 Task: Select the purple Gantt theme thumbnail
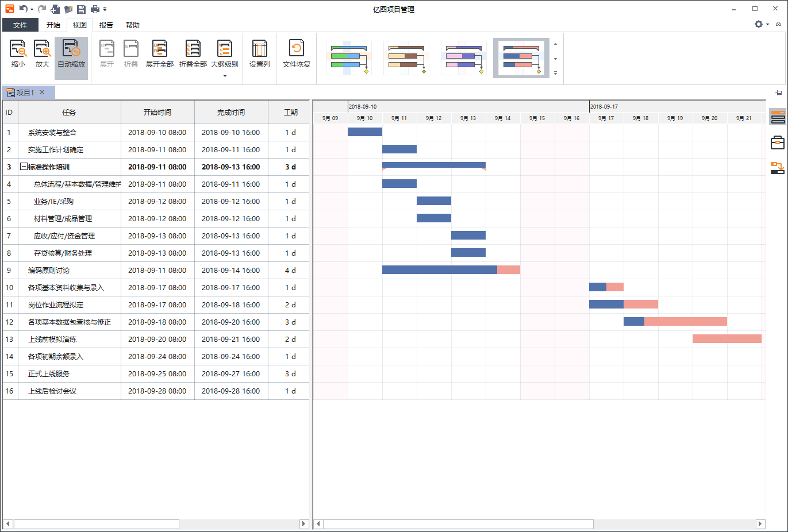(464, 58)
